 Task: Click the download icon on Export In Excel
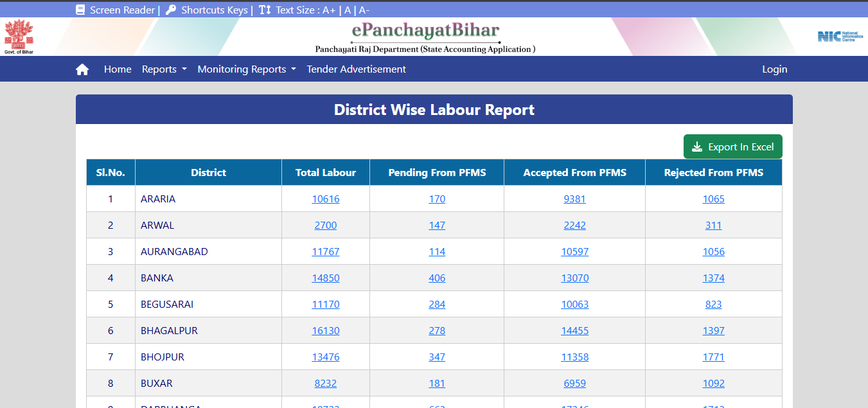pyautogui.click(x=696, y=146)
